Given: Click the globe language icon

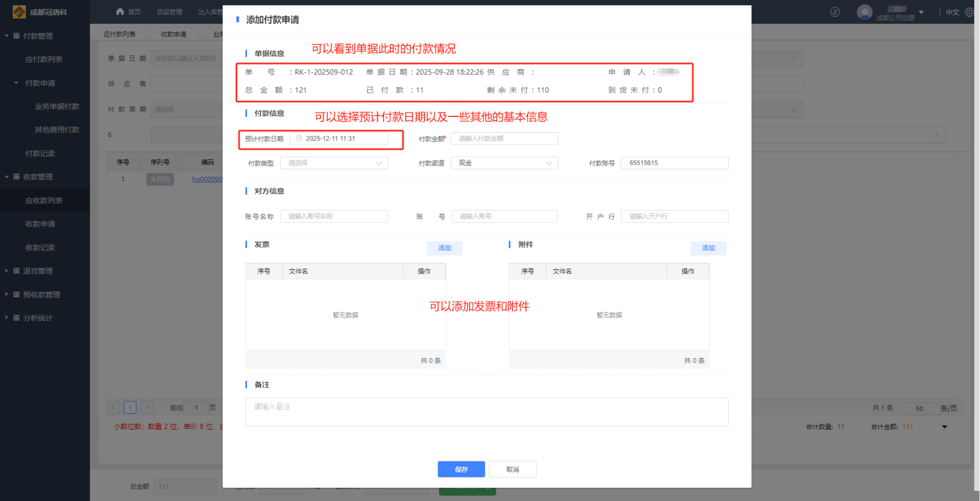Looking at the screenshot, I should [969, 12].
